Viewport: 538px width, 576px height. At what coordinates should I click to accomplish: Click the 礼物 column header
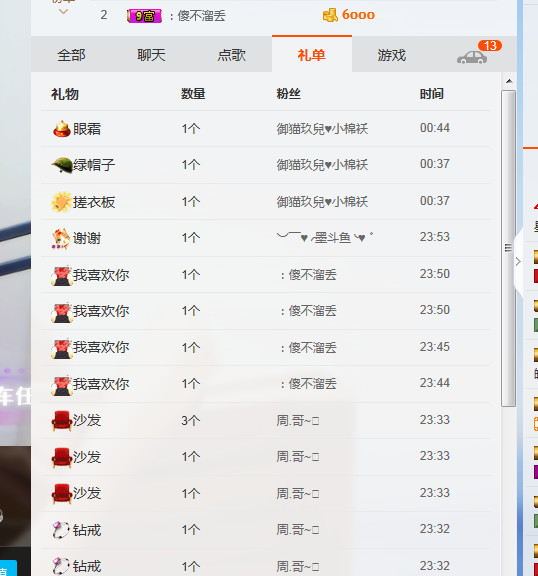coord(65,94)
